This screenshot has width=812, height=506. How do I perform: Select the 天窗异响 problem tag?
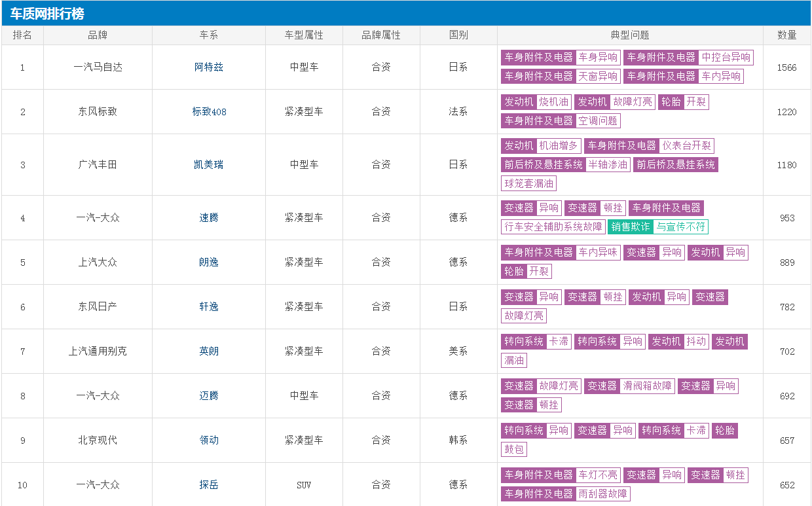[598, 76]
